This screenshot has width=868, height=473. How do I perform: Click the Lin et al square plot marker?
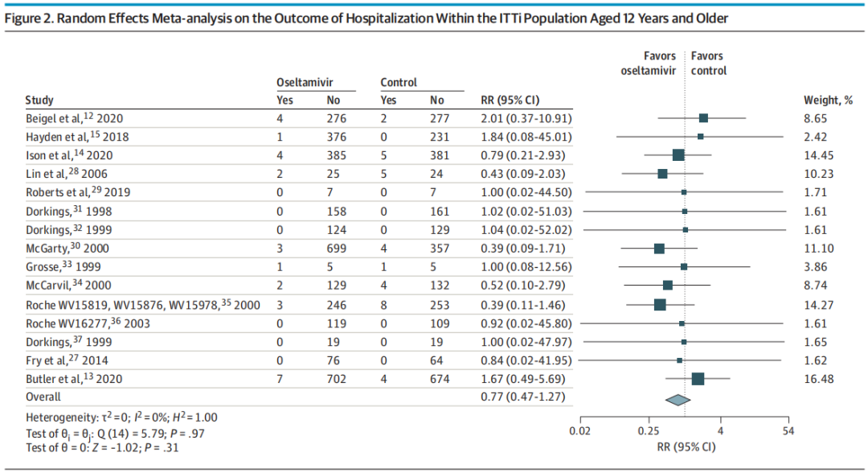coord(662,174)
